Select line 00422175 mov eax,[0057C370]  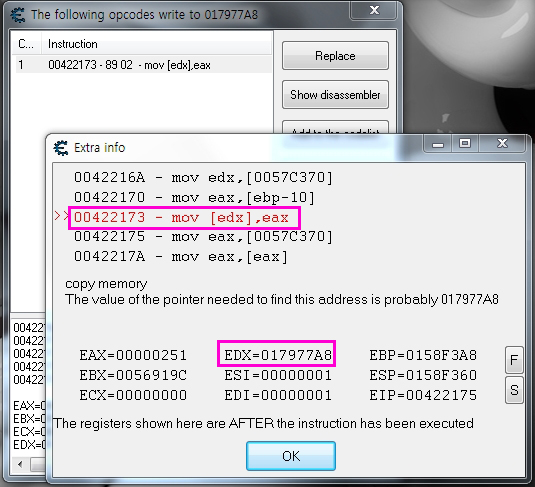coord(203,237)
